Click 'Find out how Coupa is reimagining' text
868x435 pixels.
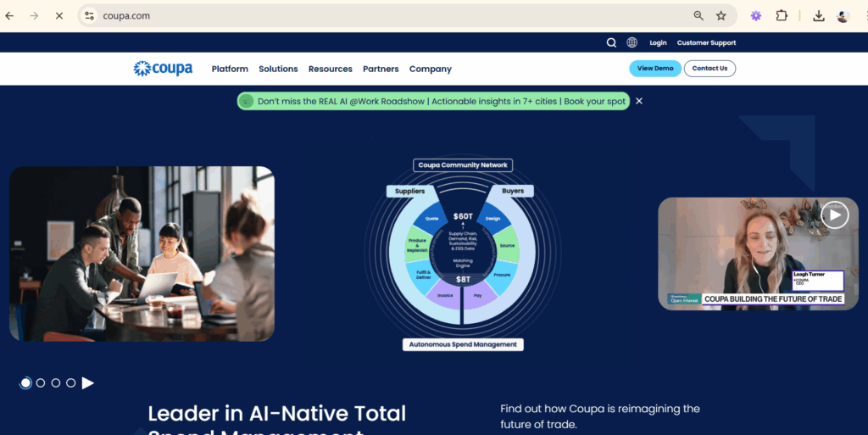[x=600, y=409]
